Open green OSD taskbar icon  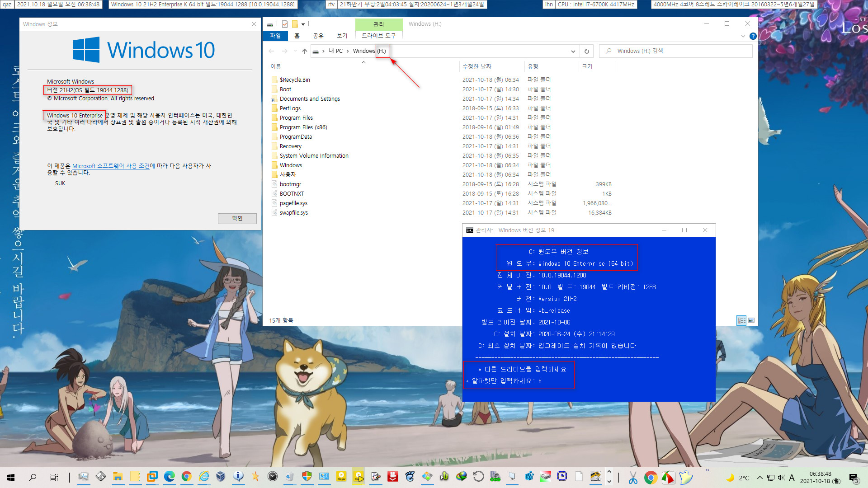tap(495, 477)
